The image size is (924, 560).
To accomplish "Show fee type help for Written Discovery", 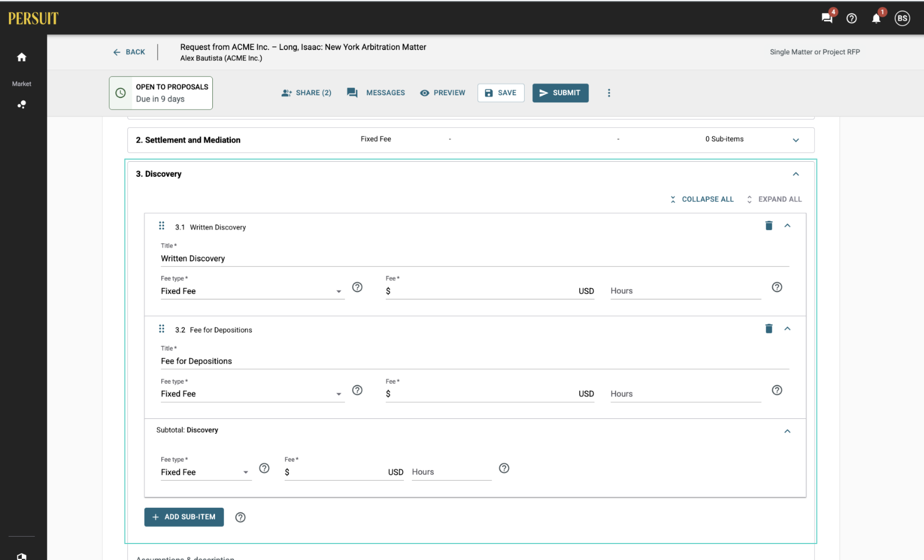I will tap(358, 287).
